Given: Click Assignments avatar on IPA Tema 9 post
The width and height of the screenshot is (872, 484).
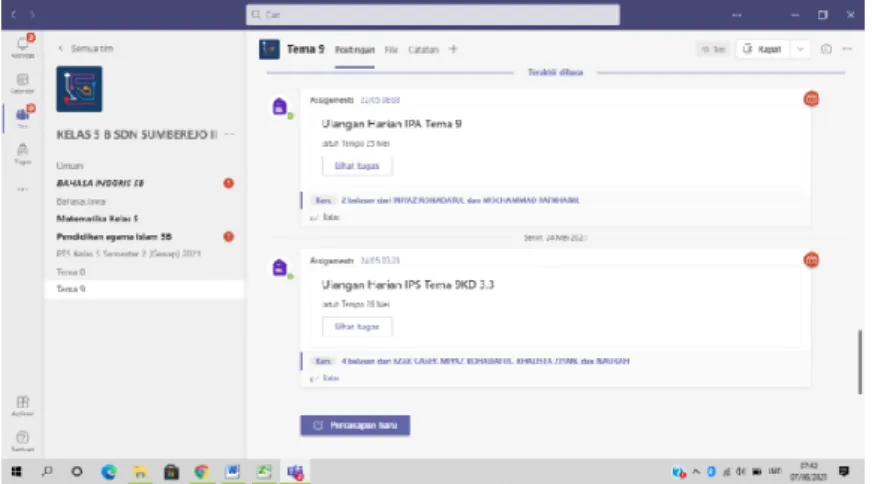Looking at the screenshot, I should [280, 106].
